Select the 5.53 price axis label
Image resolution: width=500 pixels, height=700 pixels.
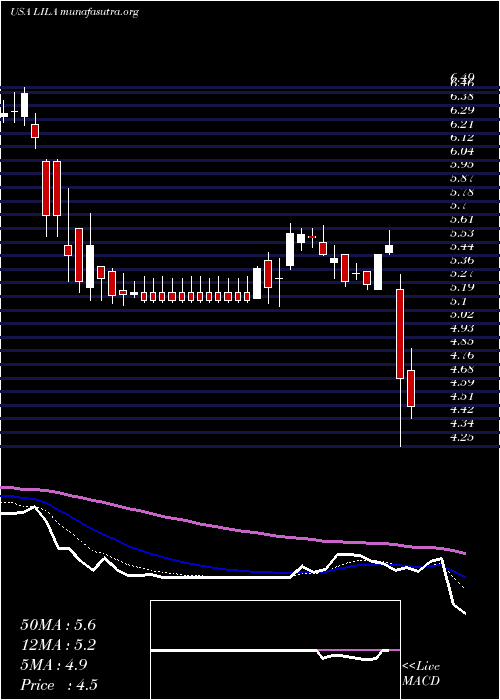[462, 233]
